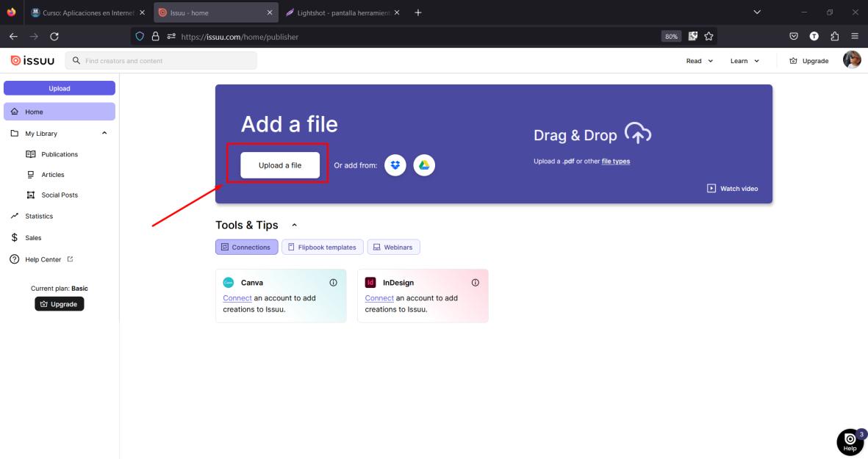Open the Help chat widget
Viewport: 868px width, 459px height.
[x=850, y=442]
